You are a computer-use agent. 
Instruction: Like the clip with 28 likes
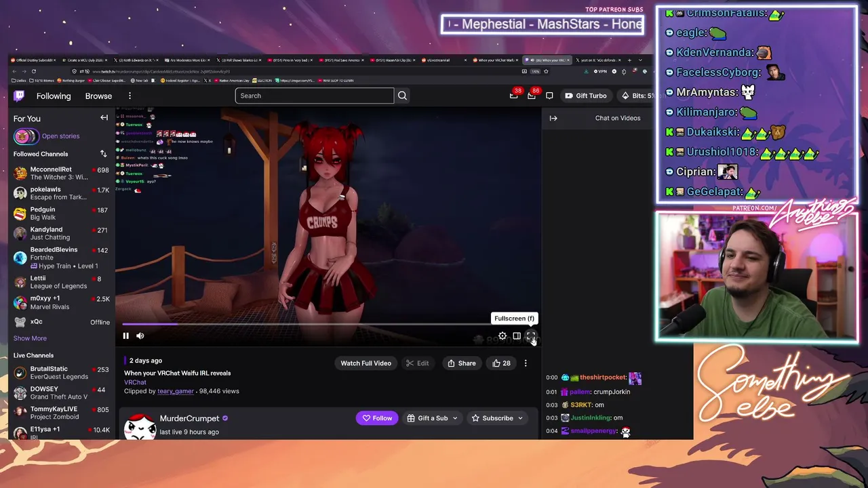point(501,363)
